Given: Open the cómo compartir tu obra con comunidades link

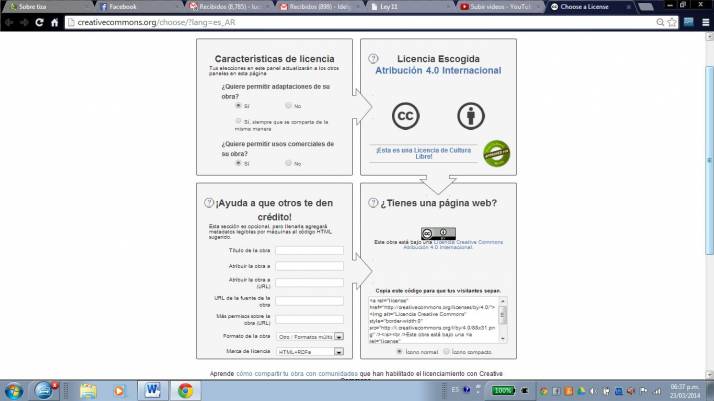Looking at the screenshot, I should point(297,374).
